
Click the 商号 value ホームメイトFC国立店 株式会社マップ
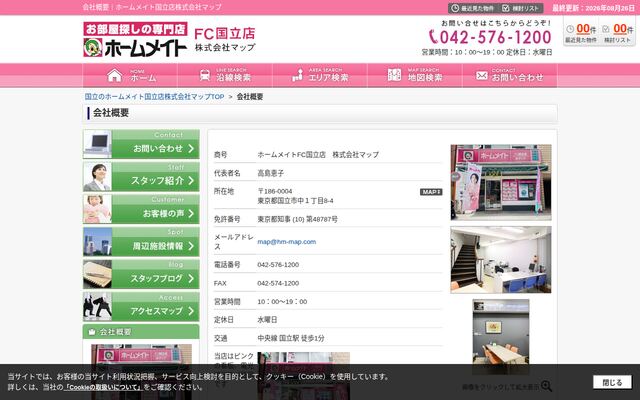click(318, 155)
